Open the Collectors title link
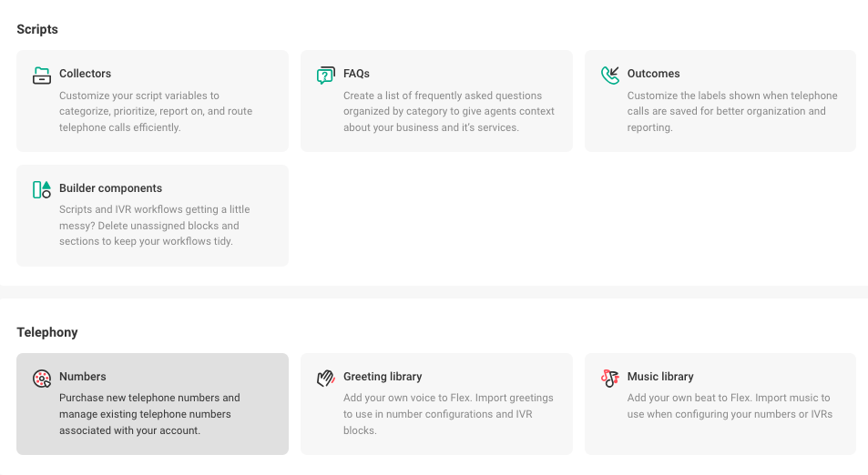 (x=86, y=74)
